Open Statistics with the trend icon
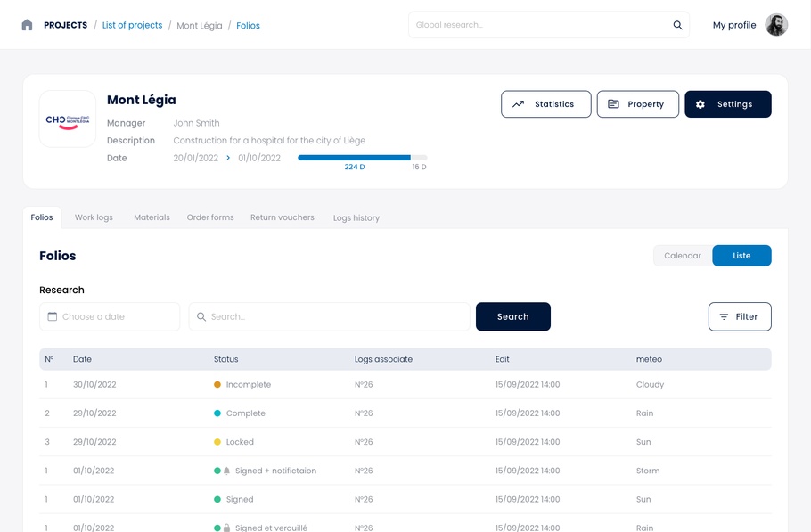Image resolution: width=811 pixels, height=532 pixels. 545,104
